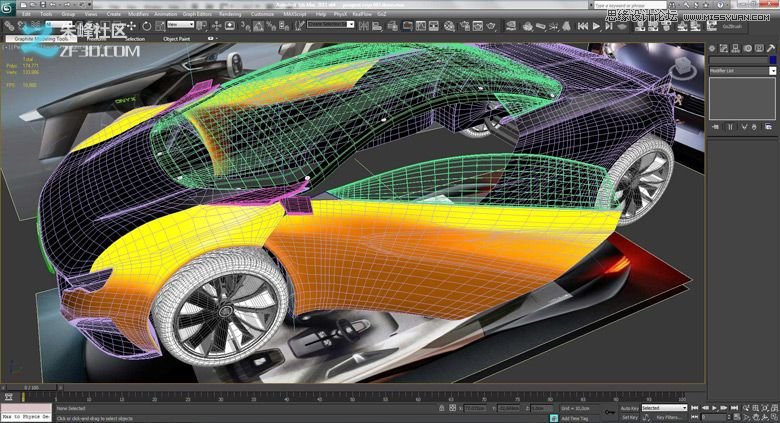This screenshot has width=780, height=423.
Task: Toggle the 3D Snaps icon
Action: 245,25
